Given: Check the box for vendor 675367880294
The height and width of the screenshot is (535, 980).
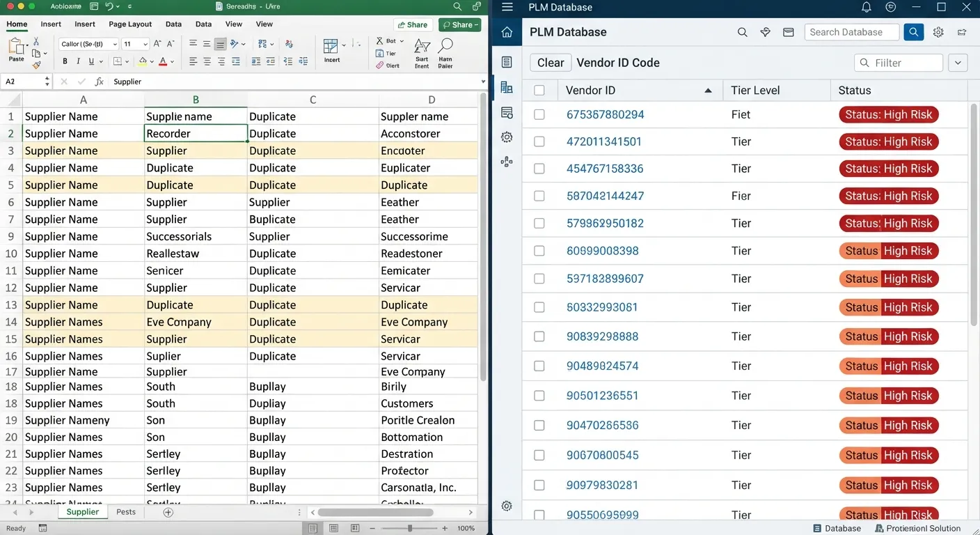Looking at the screenshot, I should (x=539, y=114).
